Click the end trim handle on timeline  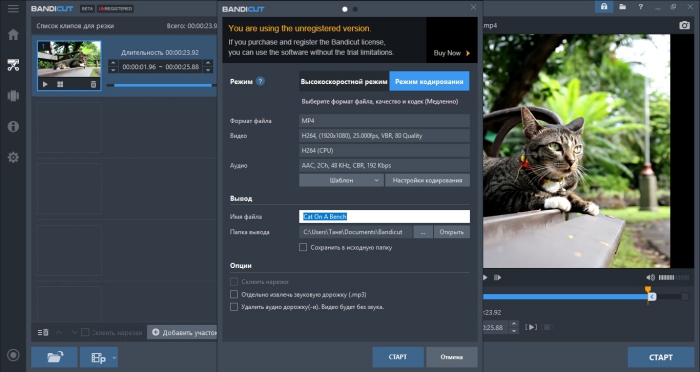(652, 297)
